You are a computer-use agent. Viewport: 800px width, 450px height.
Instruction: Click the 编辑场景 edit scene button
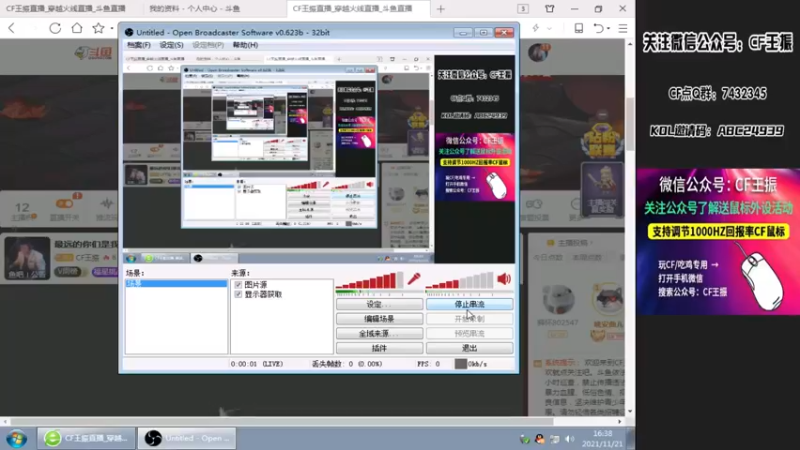pos(379,319)
